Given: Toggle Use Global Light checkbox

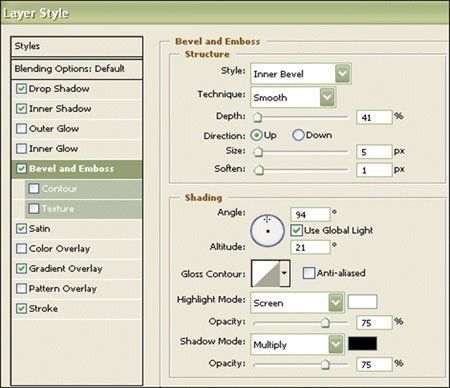Looking at the screenshot, I should click(x=296, y=231).
